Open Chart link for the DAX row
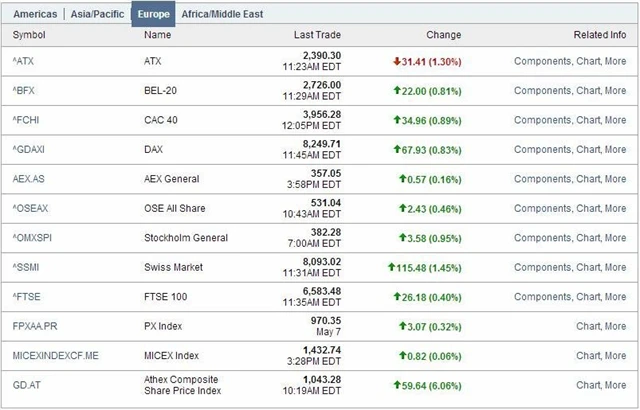Image resolution: width=640 pixels, height=410 pixels. (x=589, y=150)
